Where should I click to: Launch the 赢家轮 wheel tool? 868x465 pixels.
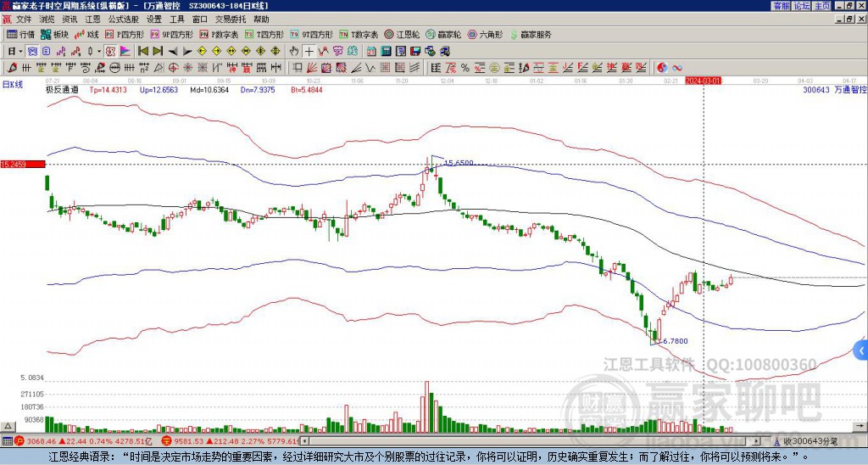click(443, 34)
